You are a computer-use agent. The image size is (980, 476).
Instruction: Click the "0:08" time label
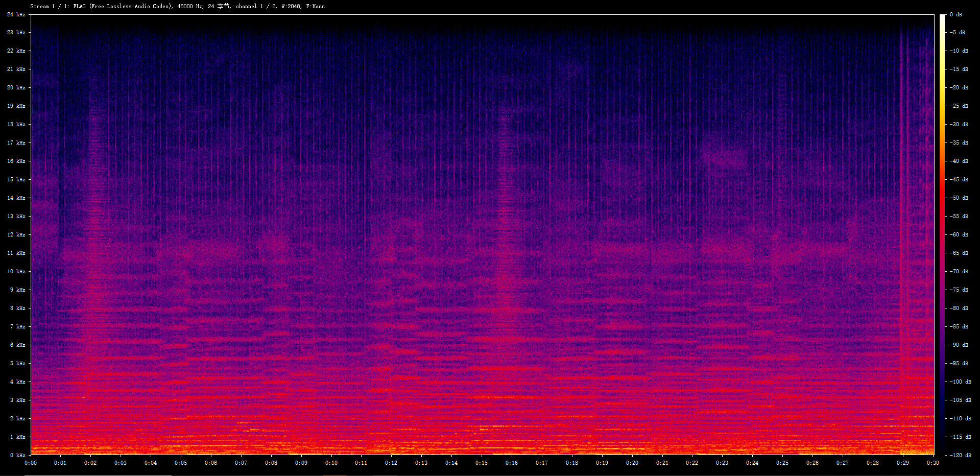click(x=271, y=463)
